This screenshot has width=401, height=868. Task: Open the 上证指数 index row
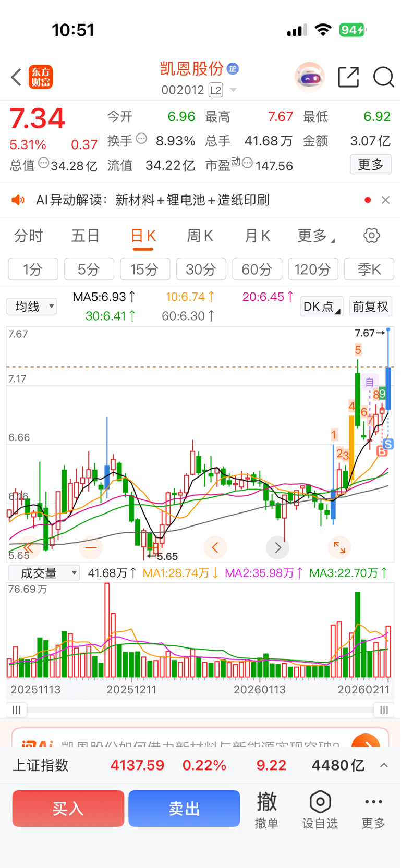pos(200,765)
